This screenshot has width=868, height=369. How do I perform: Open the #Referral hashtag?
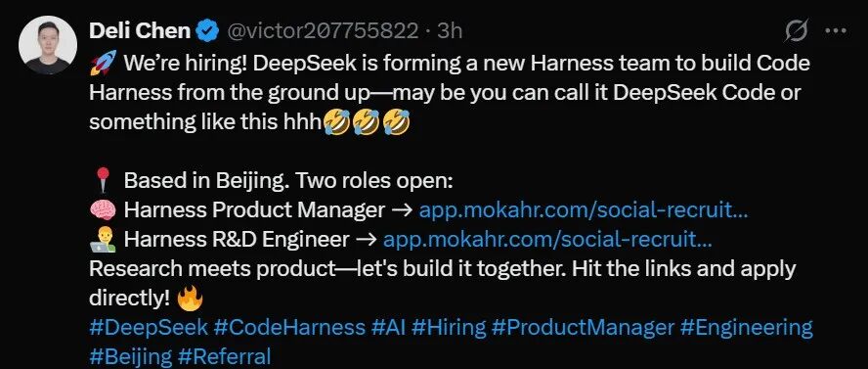(x=225, y=356)
